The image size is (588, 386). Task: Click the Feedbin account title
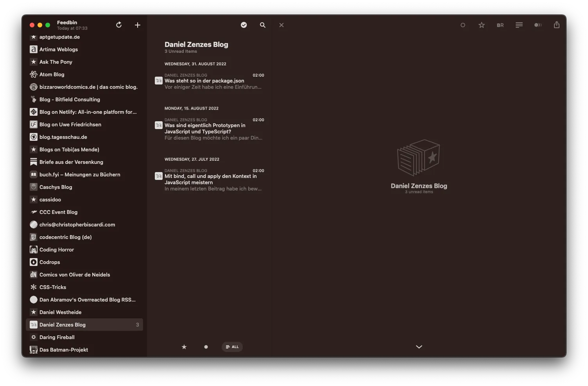click(x=67, y=22)
